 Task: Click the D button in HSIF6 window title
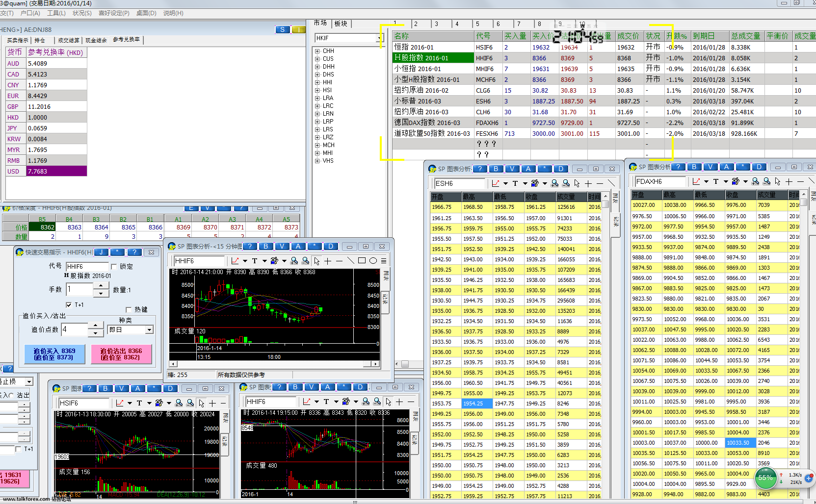(170, 388)
